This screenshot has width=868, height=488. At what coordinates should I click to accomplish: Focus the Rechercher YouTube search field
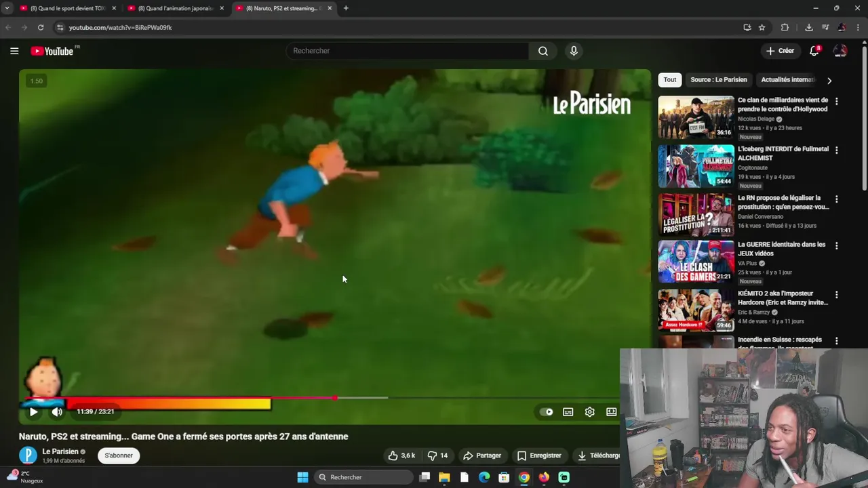tap(408, 51)
